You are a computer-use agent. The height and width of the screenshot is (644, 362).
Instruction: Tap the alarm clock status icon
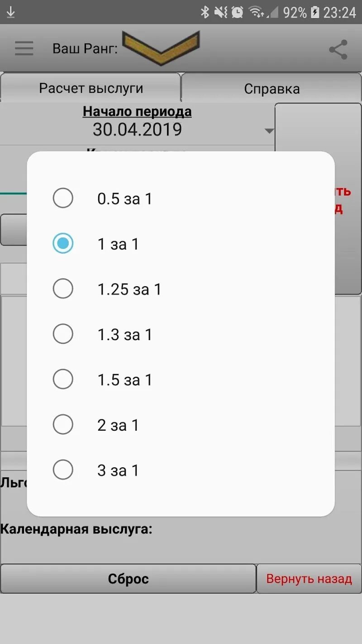coord(237,12)
